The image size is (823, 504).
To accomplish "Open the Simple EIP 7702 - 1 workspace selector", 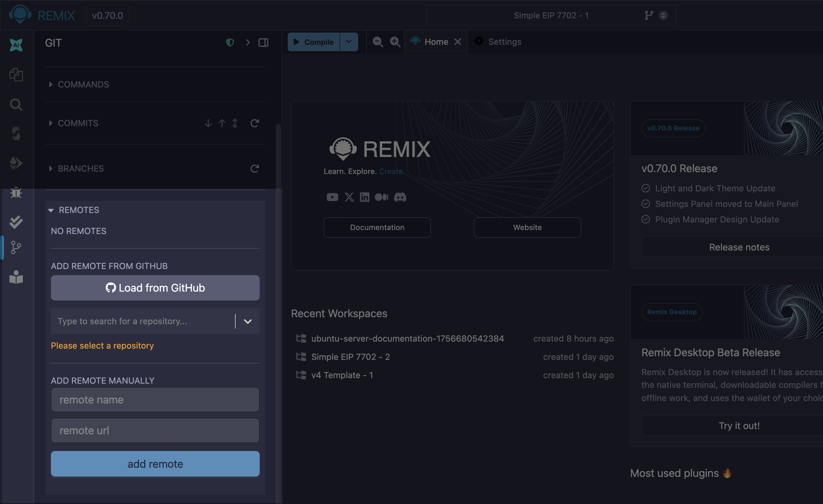I will 551,15.
